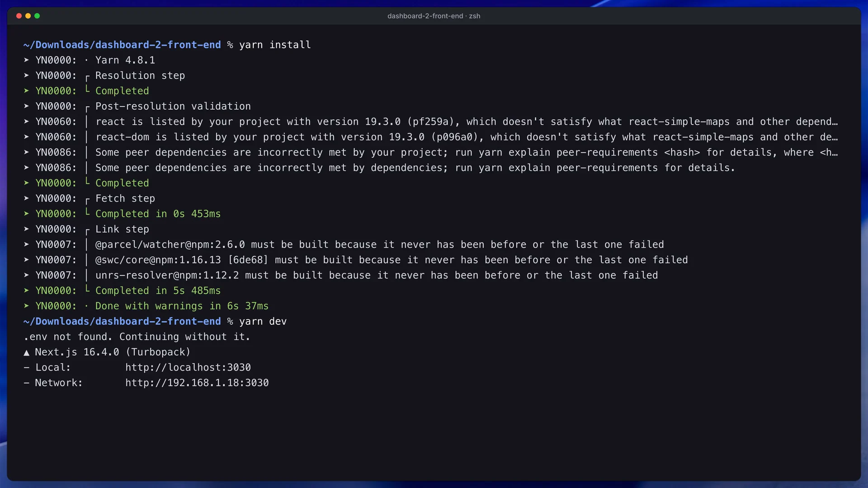Click the 'incorrectly met by your project' warning
This screenshot has width=868, height=488.
coord(467,152)
